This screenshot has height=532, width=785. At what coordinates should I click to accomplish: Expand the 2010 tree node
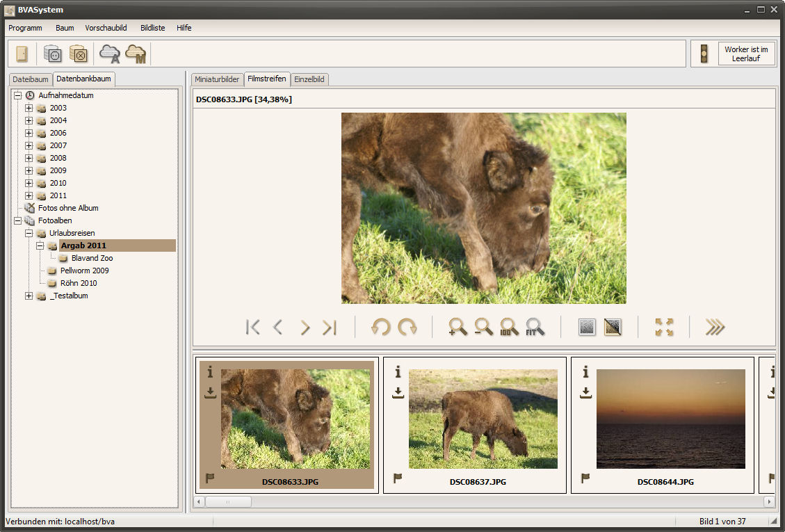pyautogui.click(x=29, y=183)
